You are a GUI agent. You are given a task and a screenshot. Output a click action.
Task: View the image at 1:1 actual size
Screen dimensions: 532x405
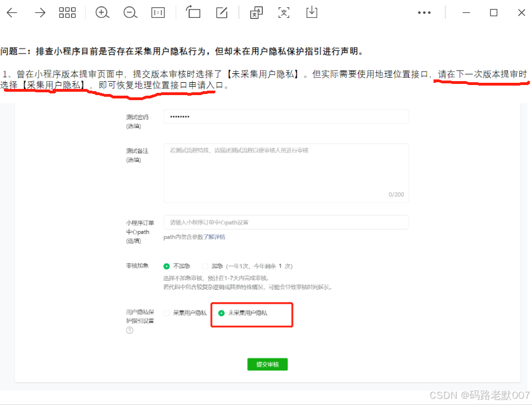coord(158,12)
